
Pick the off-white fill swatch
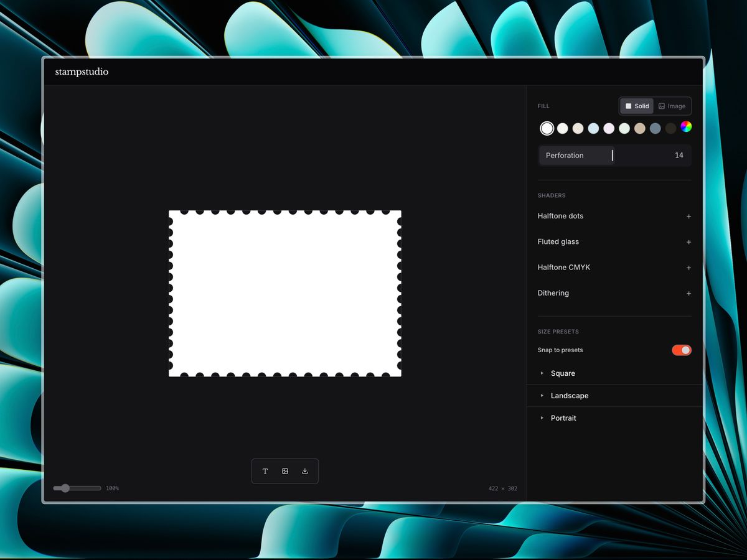[563, 128]
